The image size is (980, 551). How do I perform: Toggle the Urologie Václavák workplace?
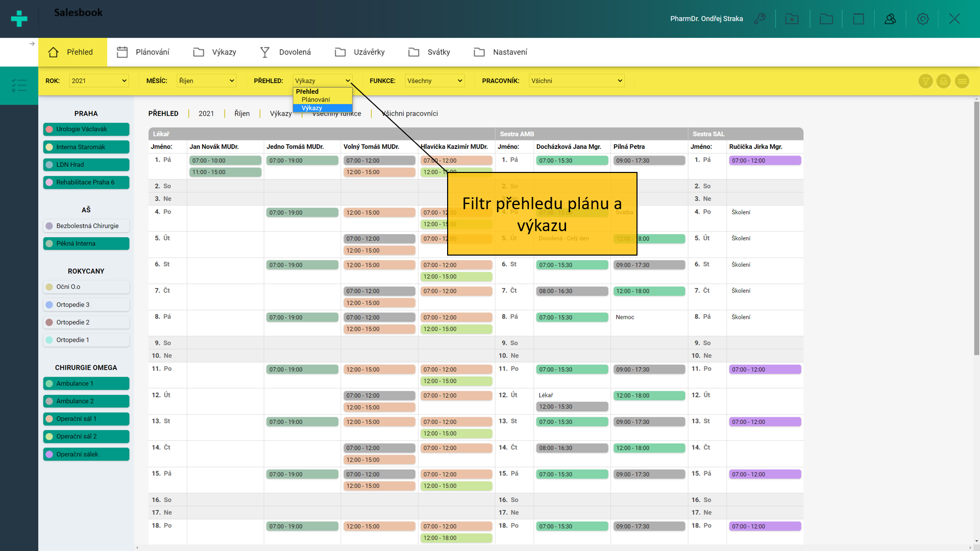(86, 130)
